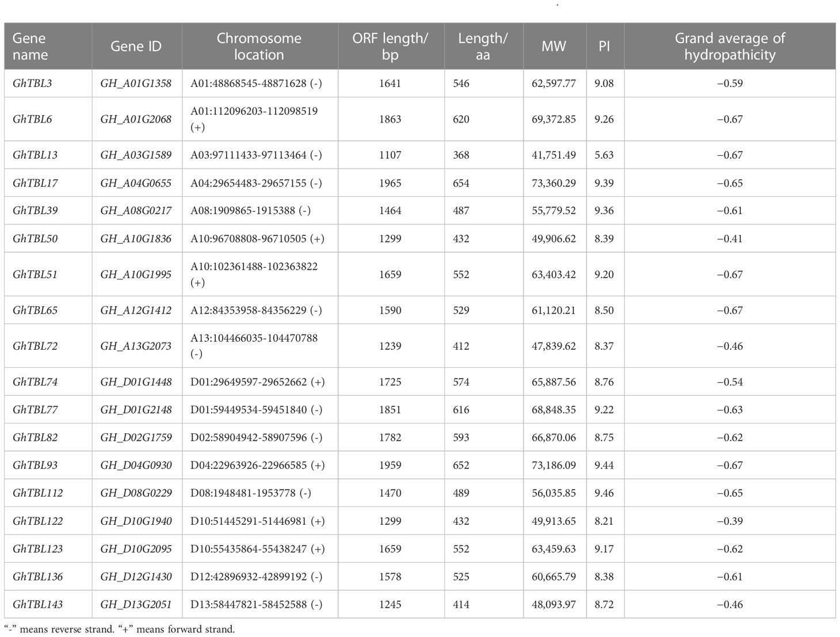Screen dimensions: 840x637
Task: Select gene name GhTBL143
Action: (x=38, y=605)
